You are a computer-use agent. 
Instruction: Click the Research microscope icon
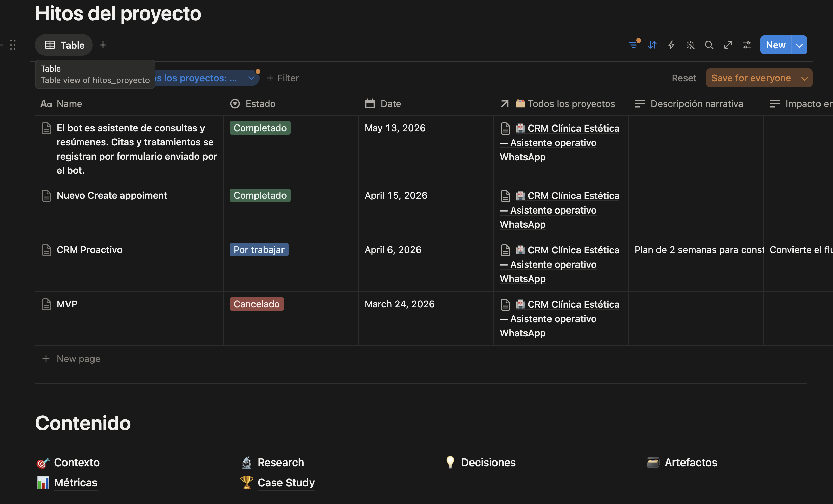click(246, 463)
